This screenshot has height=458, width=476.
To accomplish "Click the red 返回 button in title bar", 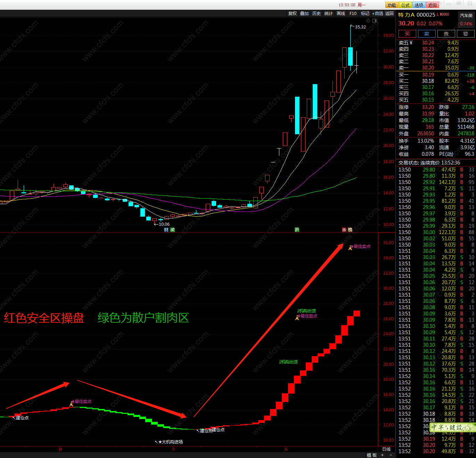I will coord(432,5).
